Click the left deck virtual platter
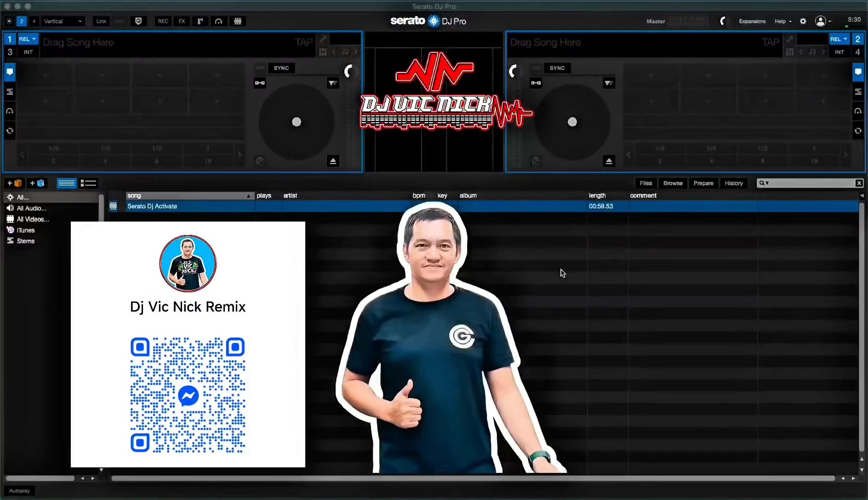Viewport: 868px width, 500px height. tap(297, 122)
